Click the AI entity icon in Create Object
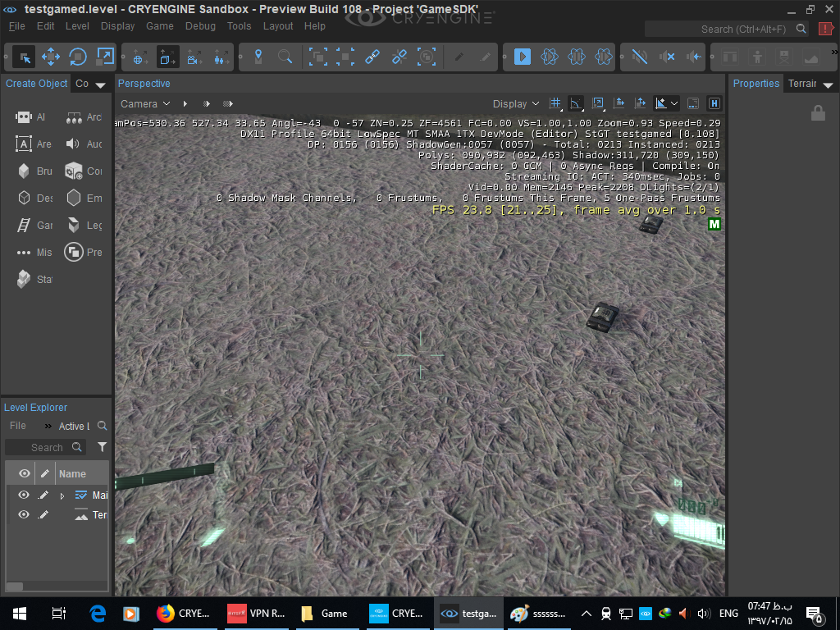The image size is (840, 630). (24, 117)
